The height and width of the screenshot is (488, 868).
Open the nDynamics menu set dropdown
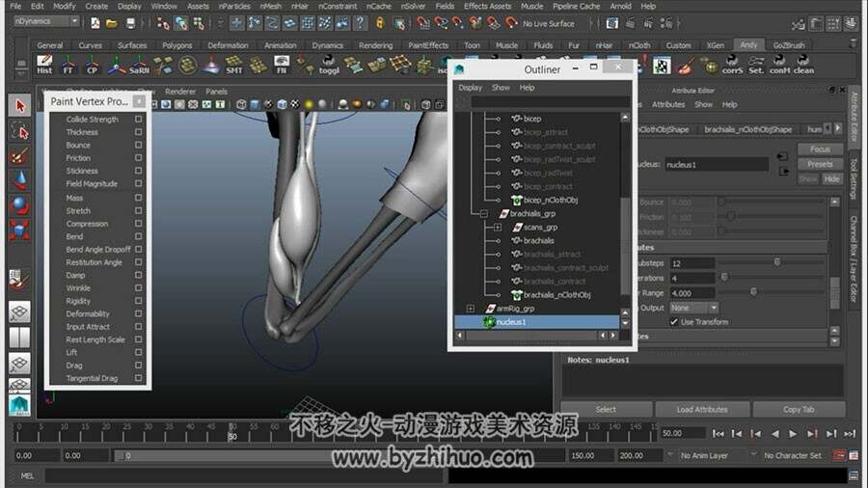47,21
